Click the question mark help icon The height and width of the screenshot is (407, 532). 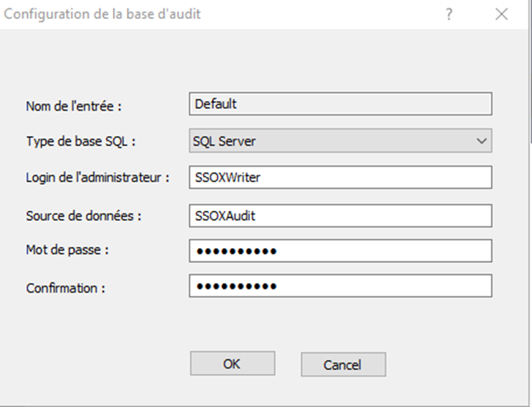449,14
